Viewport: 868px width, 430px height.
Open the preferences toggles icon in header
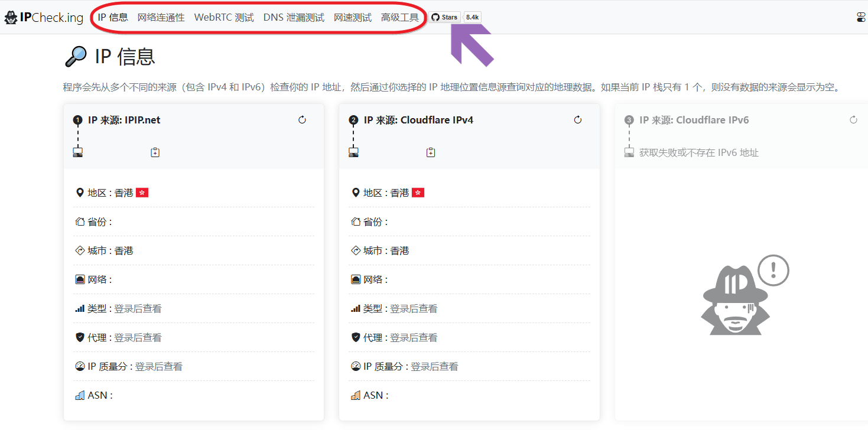point(862,18)
